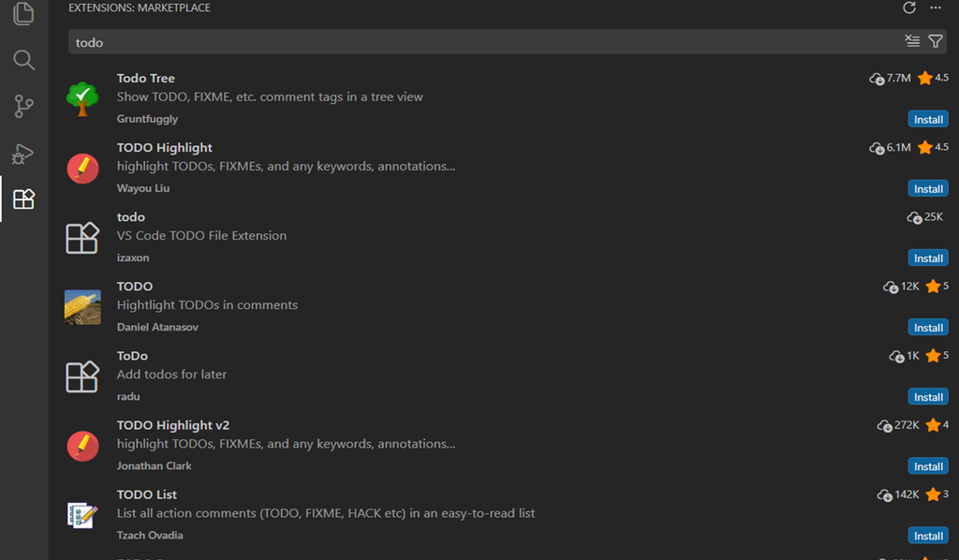
Task: Open Source Control view
Action: pos(23,107)
